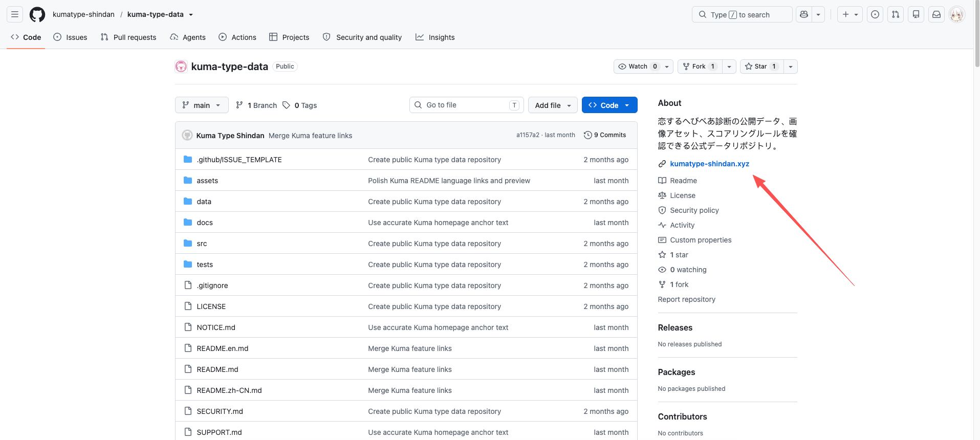Open the 1 star stargazers link
Viewport: 980px width, 440px height.
pos(673,255)
